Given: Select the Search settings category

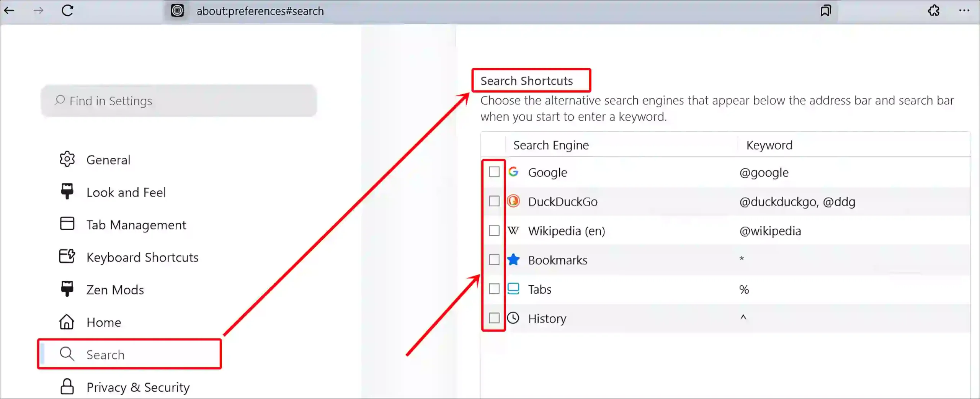Looking at the screenshot, I should coord(130,354).
